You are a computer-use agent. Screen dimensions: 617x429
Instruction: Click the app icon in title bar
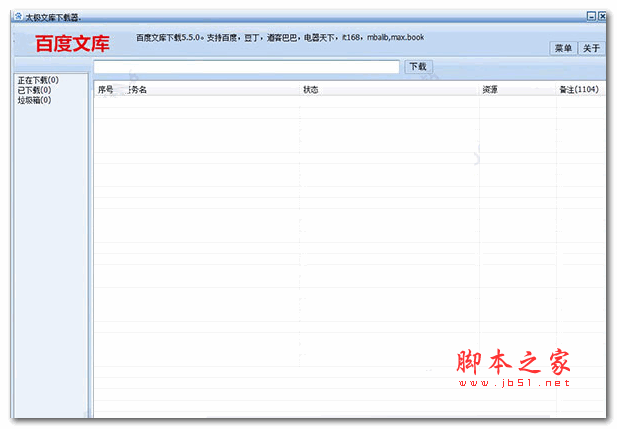[18, 17]
